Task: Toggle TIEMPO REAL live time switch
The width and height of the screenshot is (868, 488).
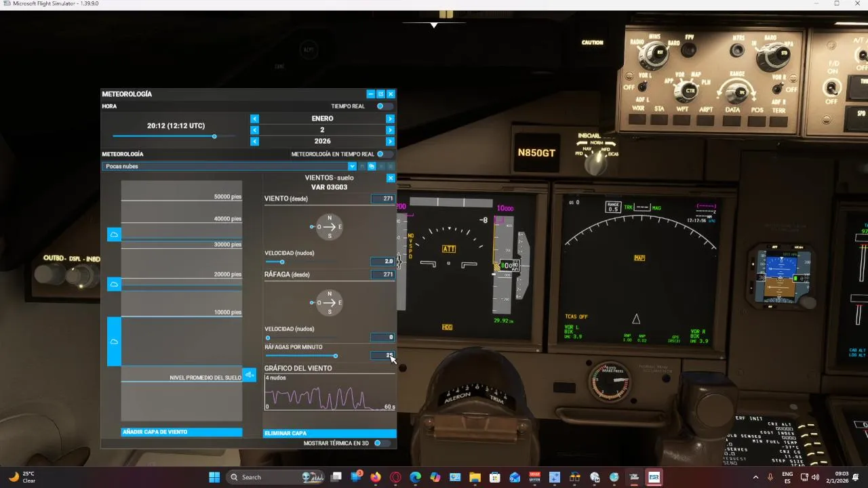Action: 384,106
